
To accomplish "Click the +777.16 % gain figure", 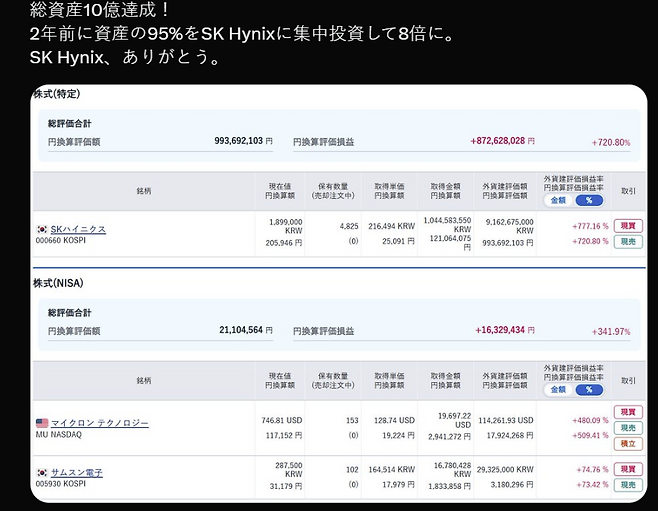I will click(x=590, y=226).
